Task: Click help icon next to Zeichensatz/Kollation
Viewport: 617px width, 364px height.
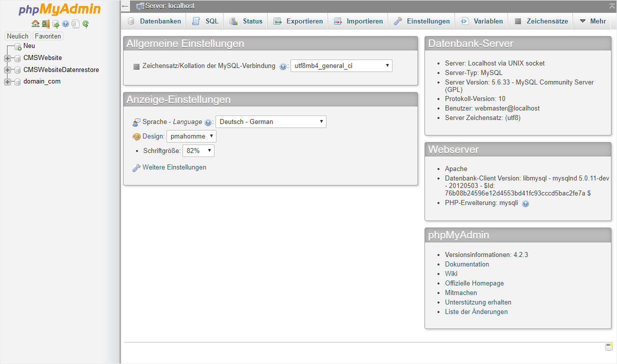Action: (283, 66)
